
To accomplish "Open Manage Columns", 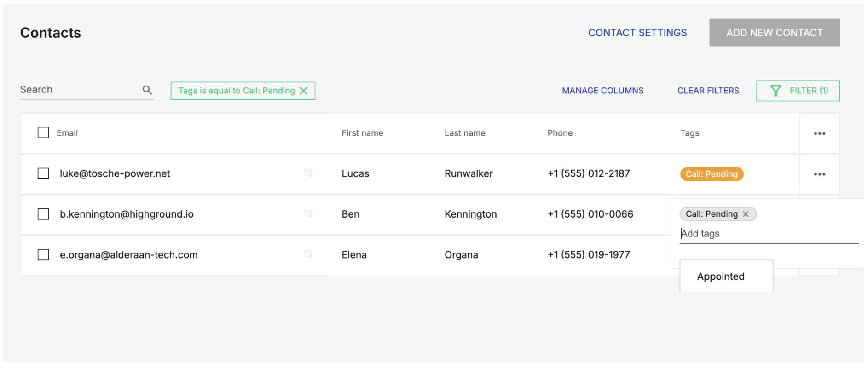I will point(602,91).
